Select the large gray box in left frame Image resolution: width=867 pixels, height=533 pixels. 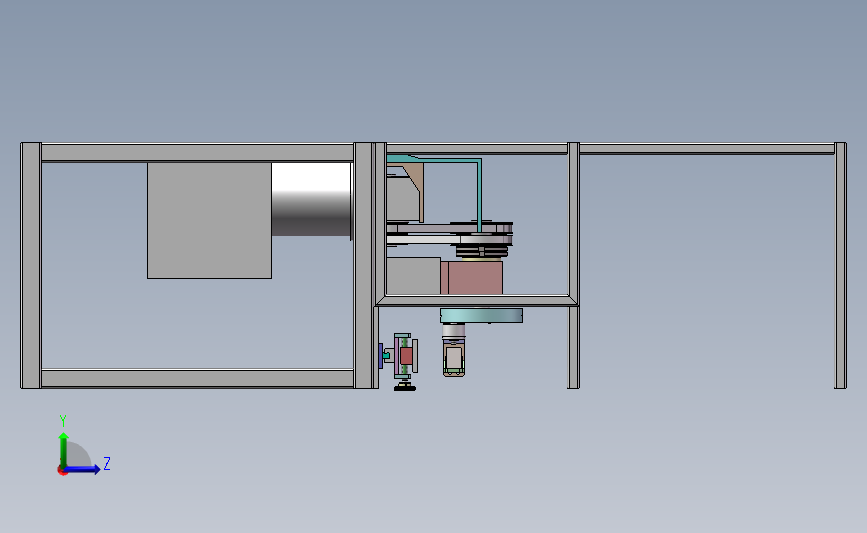[209, 220]
